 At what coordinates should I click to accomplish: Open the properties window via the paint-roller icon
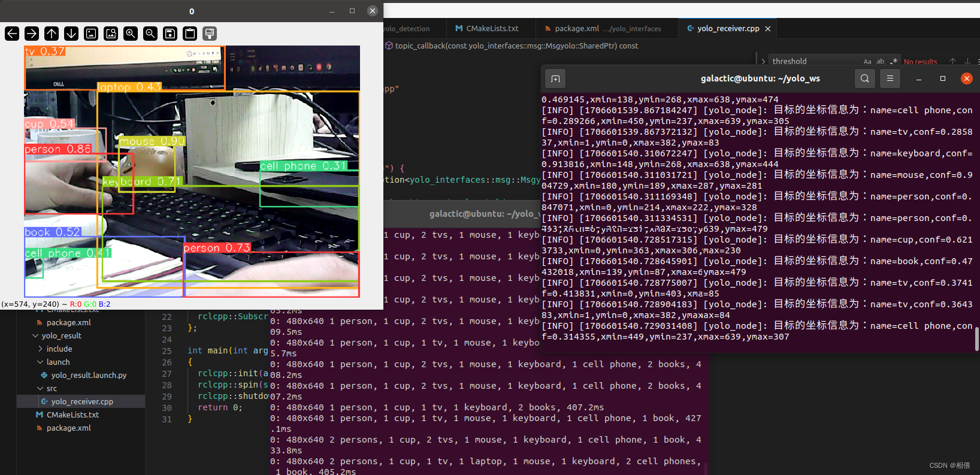[210, 34]
